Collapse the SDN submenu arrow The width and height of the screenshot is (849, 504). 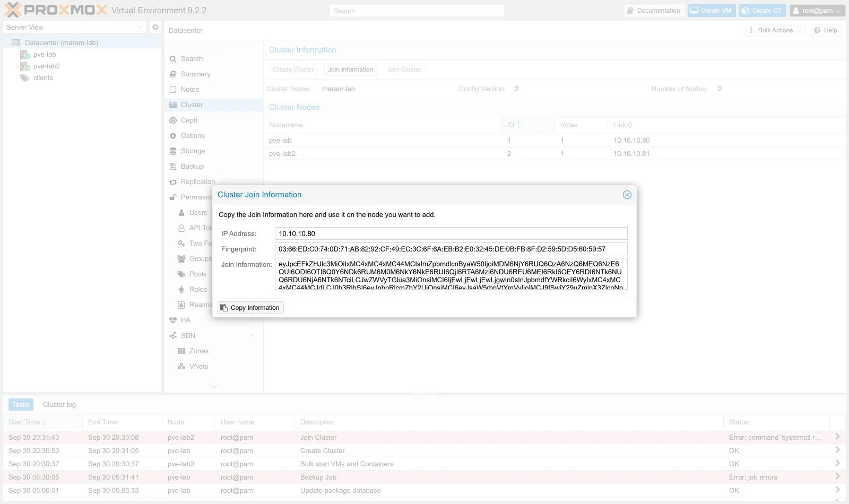253,336
